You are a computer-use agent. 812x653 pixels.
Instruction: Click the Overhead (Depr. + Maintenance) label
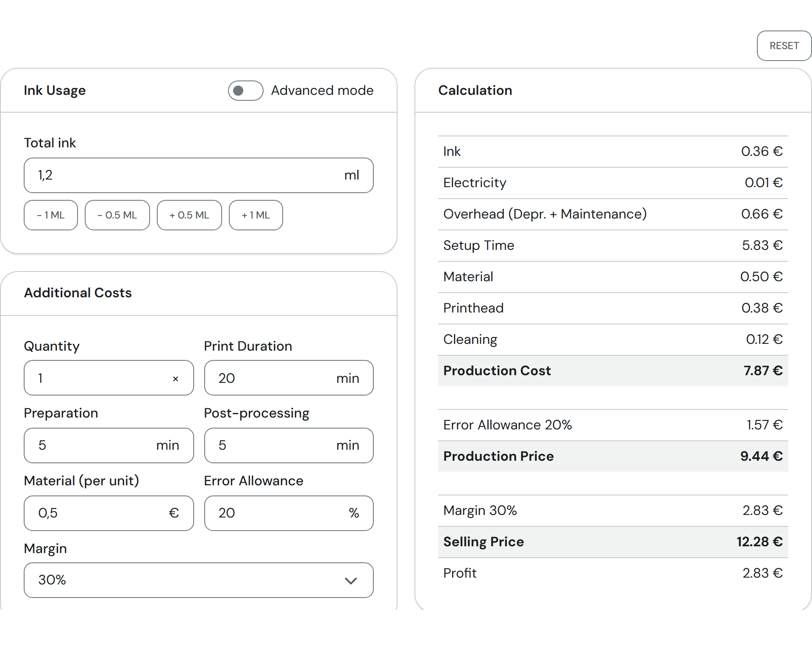pos(545,214)
